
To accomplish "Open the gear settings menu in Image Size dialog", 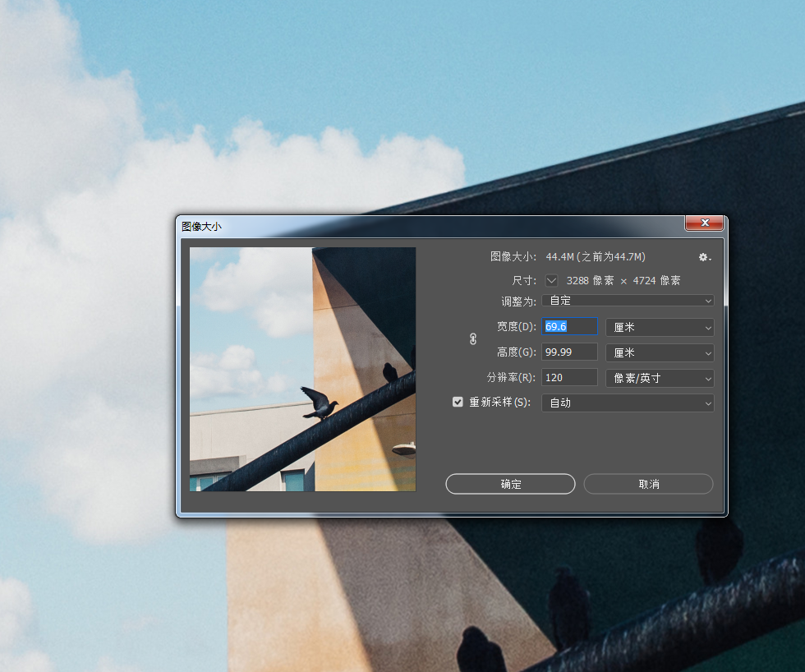I will click(705, 257).
